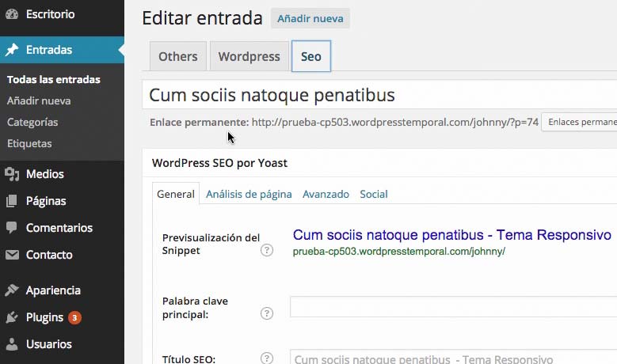
Task: Open help icon next to Título SEO
Action: pos(267,358)
